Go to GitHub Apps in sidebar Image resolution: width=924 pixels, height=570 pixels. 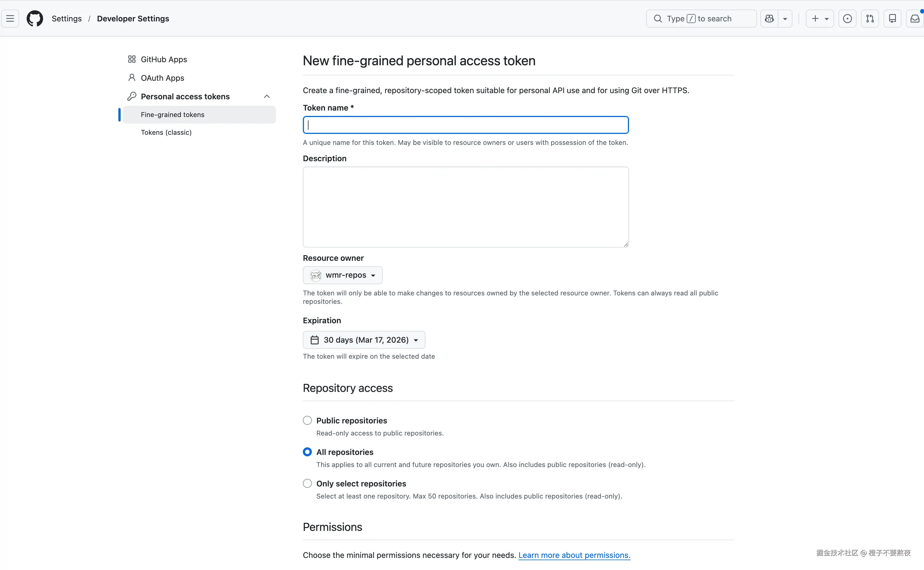click(164, 59)
